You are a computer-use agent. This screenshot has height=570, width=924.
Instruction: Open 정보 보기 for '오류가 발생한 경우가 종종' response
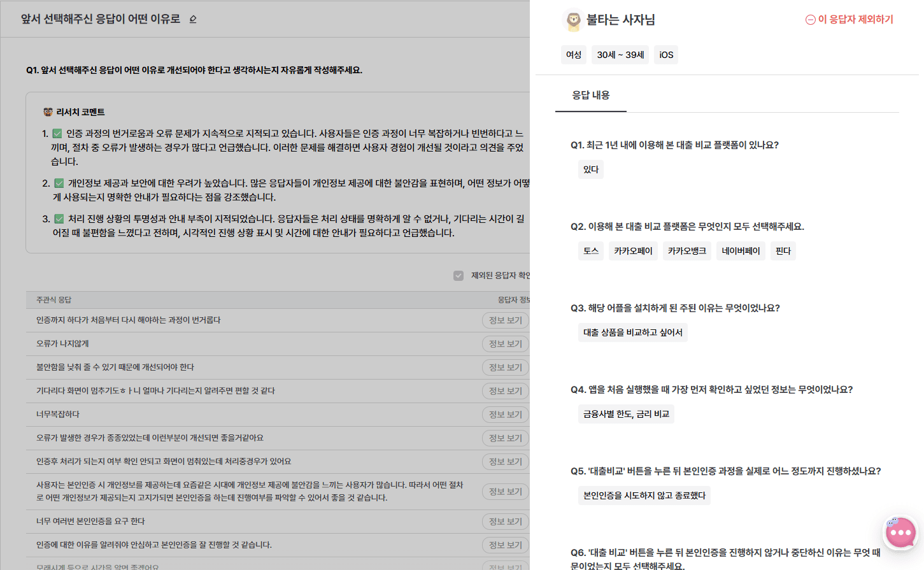pyautogui.click(x=506, y=438)
